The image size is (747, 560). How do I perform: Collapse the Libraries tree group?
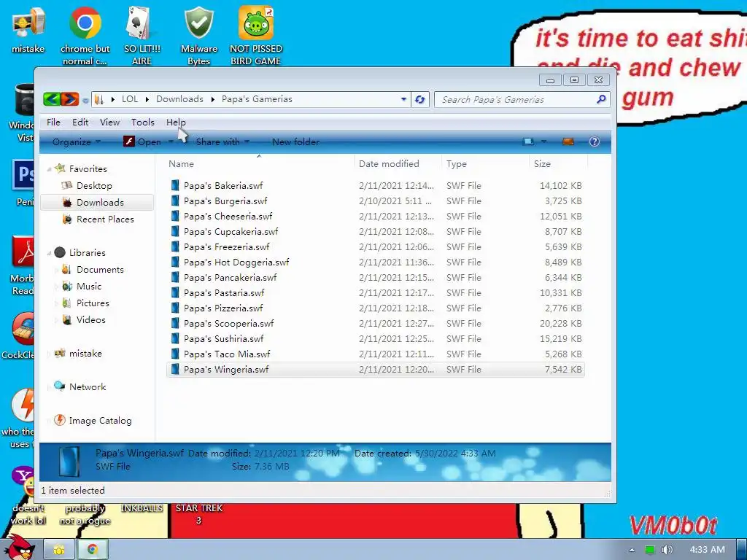pos(49,253)
